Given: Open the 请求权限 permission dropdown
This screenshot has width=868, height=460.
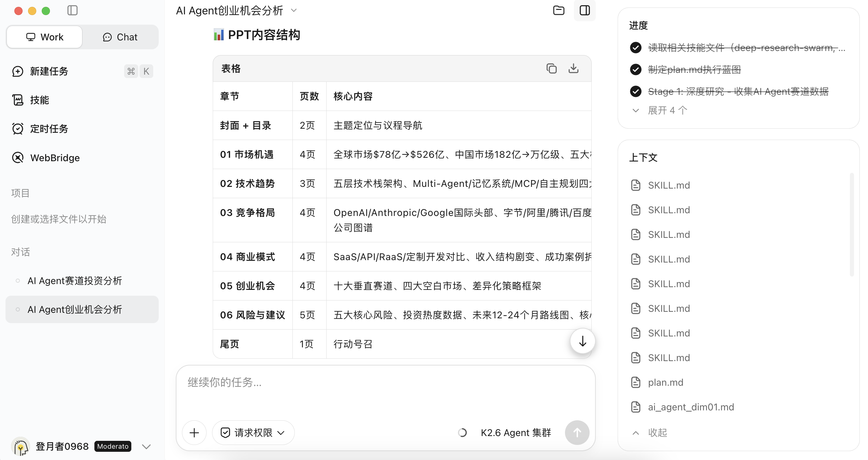Looking at the screenshot, I should (x=253, y=433).
